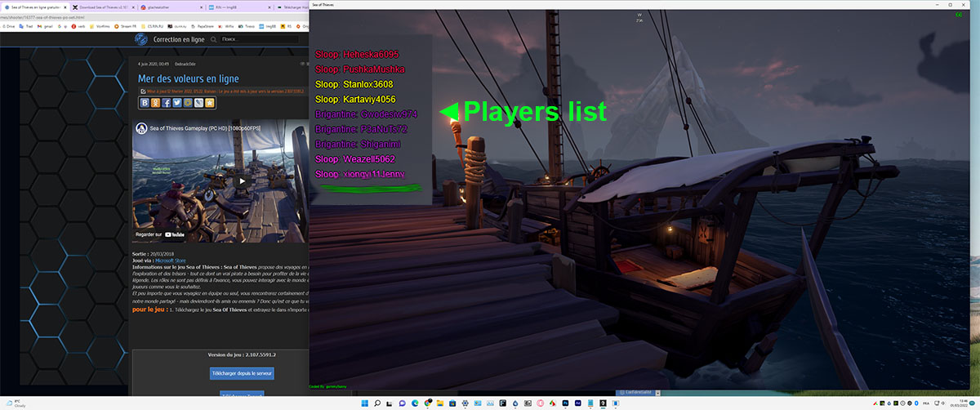980x410 pixels.
Task: Click the Mail.ru round share icon
Action: coord(188,103)
